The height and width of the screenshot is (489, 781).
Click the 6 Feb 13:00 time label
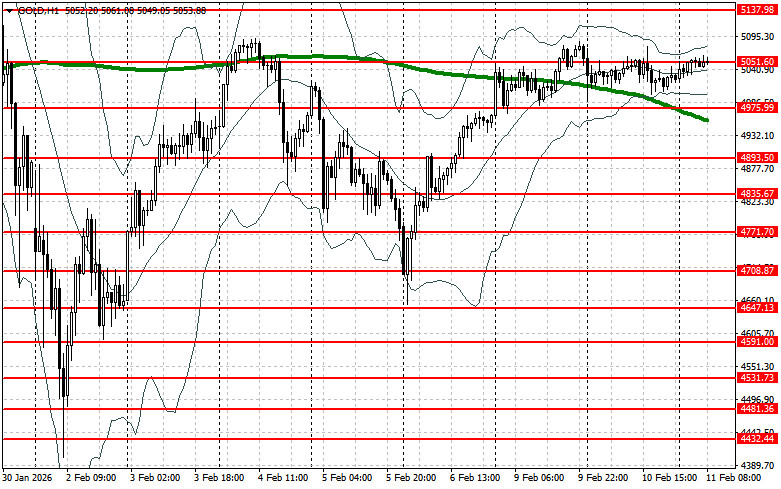click(x=475, y=478)
